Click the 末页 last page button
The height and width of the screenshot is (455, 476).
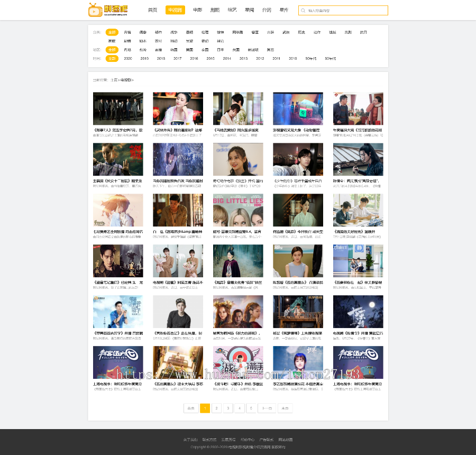[x=285, y=408]
